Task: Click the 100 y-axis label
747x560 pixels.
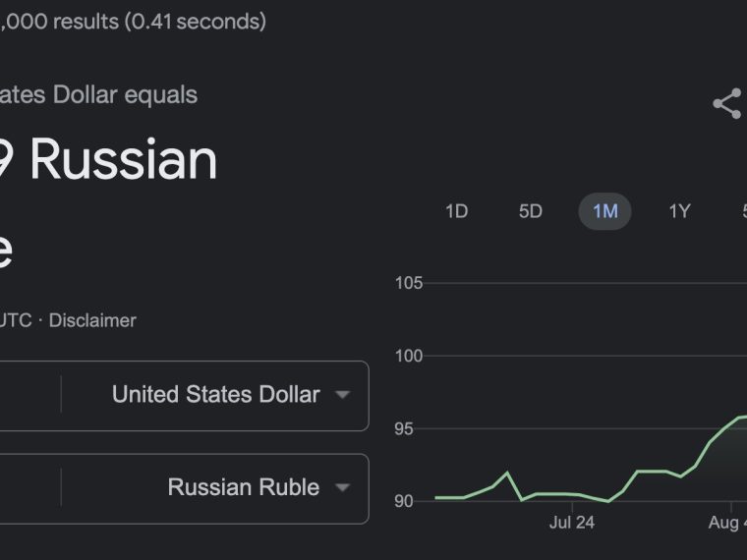Action: pos(409,356)
